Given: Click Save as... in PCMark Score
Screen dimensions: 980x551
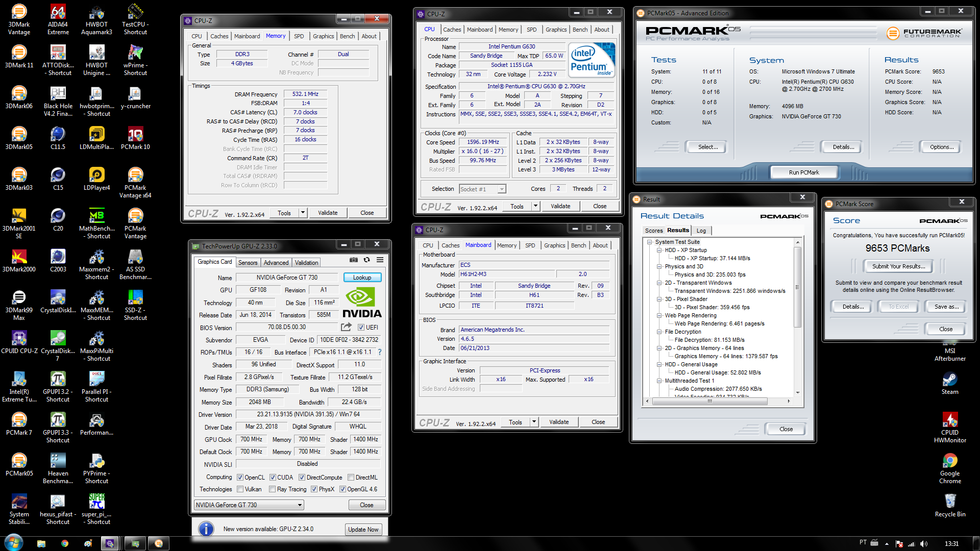Looking at the screenshot, I should click(x=946, y=307).
